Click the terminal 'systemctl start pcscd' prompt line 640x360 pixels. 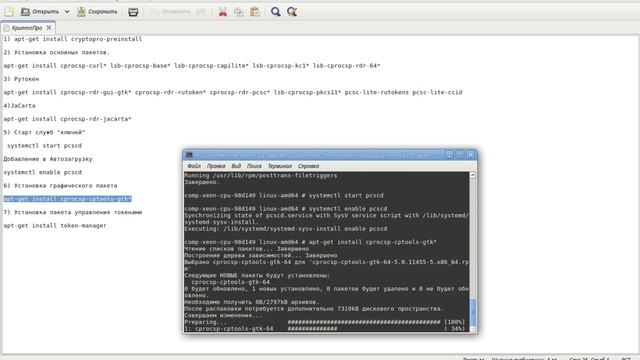pyautogui.click(x=284, y=196)
